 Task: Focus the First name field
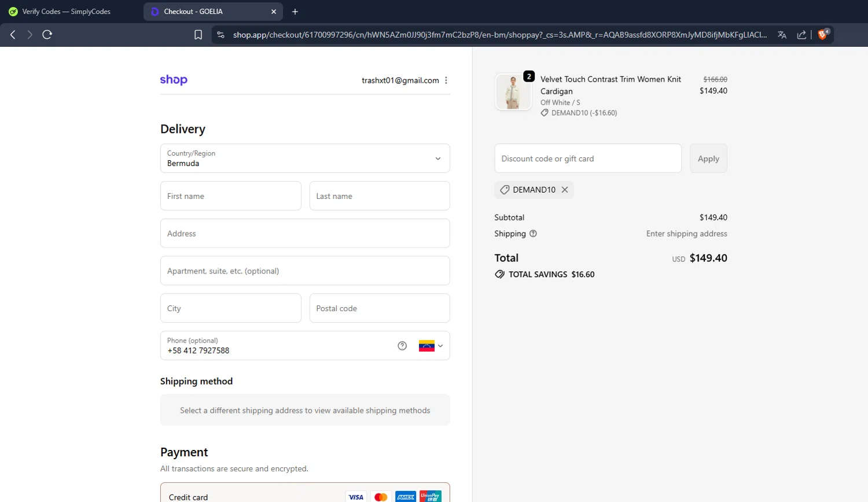[231, 196]
